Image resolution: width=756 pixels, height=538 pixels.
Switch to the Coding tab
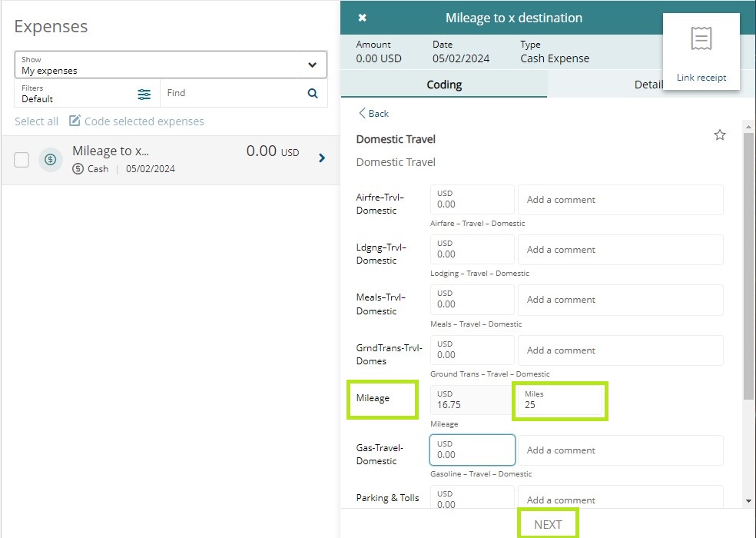point(444,85)
